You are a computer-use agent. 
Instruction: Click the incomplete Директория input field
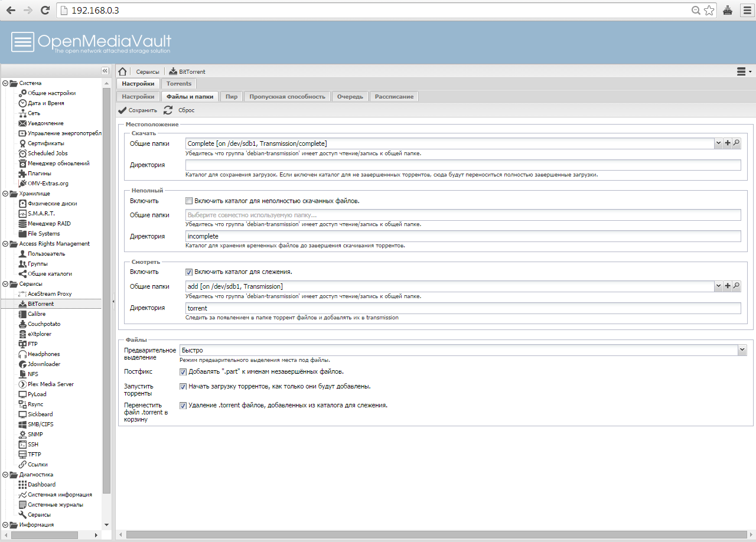[462, 236]
